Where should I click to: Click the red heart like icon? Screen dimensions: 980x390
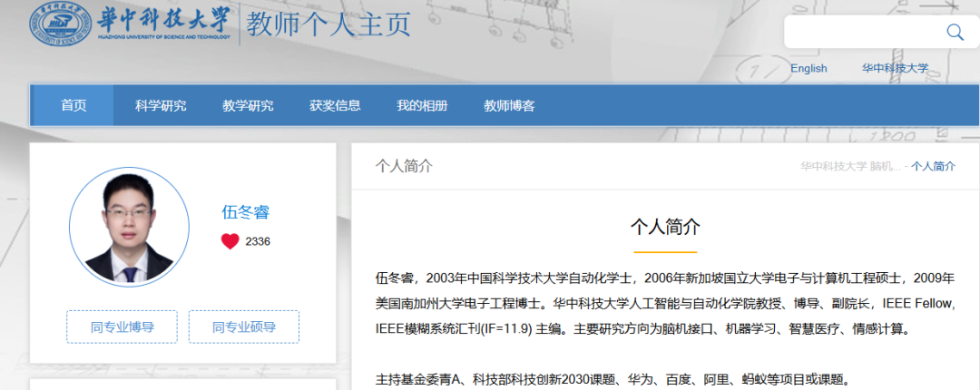click(230, 241)
